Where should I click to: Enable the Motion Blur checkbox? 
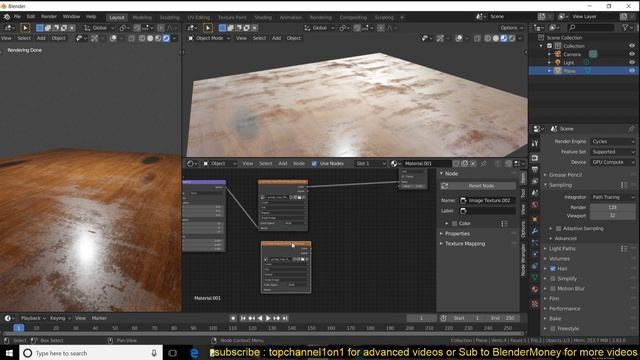coord(553,289)
